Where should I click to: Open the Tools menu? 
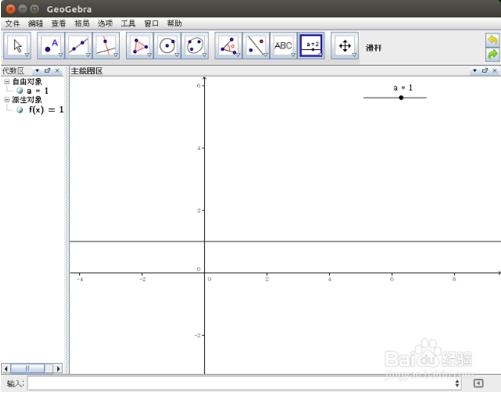click(128, 24)
